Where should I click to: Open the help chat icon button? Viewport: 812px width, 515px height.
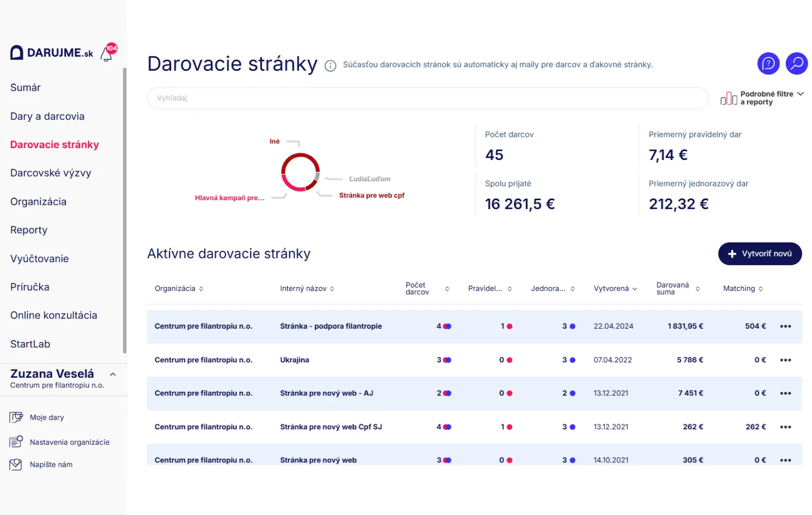tap(768, 63)
